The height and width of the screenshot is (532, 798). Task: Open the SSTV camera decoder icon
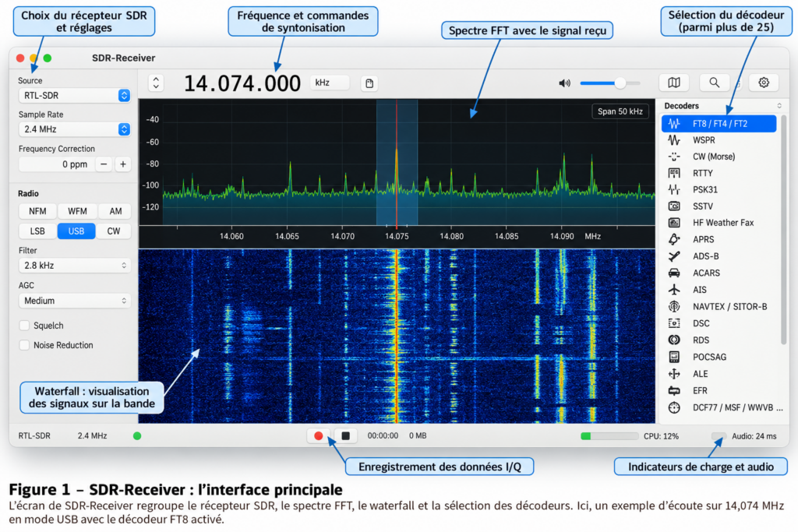tap(674, 206)
